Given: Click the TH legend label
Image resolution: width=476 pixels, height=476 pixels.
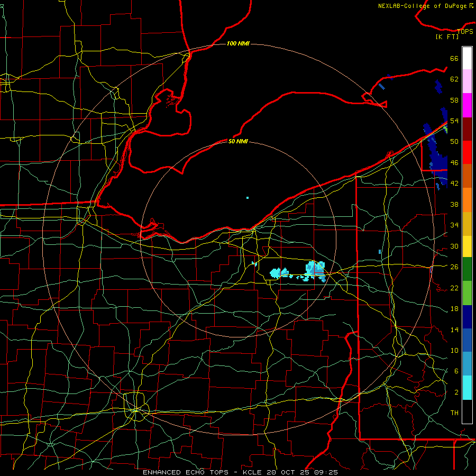Looking at the screenshot, I should click(x=454, y=413).
